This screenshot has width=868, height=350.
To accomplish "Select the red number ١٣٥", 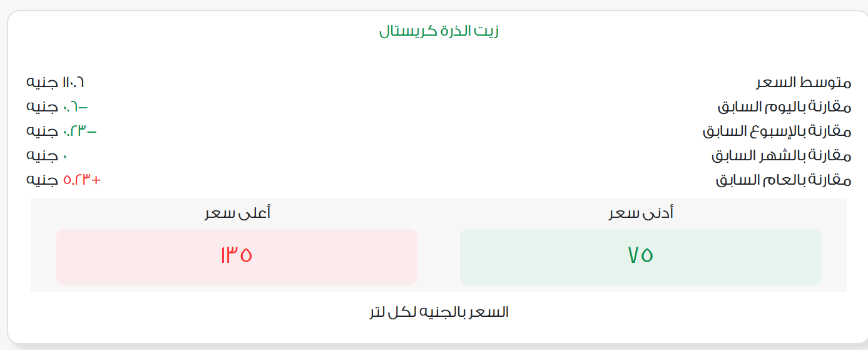I will click(236, 255).
